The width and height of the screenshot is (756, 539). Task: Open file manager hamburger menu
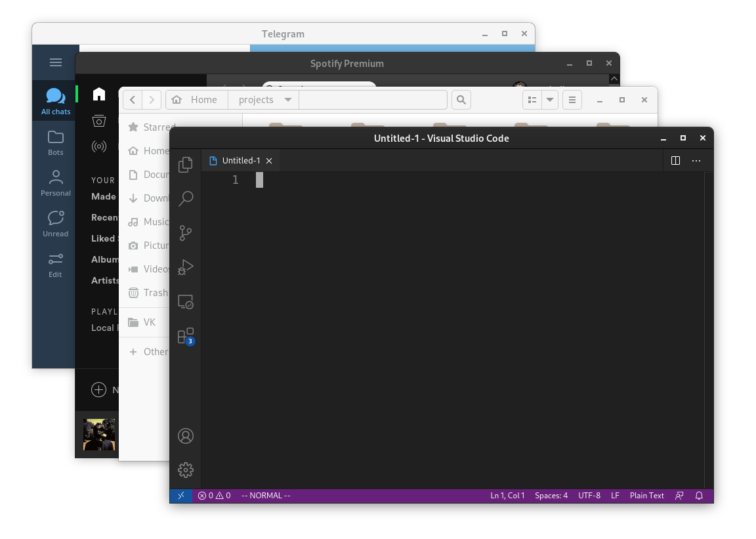point(572,100)
